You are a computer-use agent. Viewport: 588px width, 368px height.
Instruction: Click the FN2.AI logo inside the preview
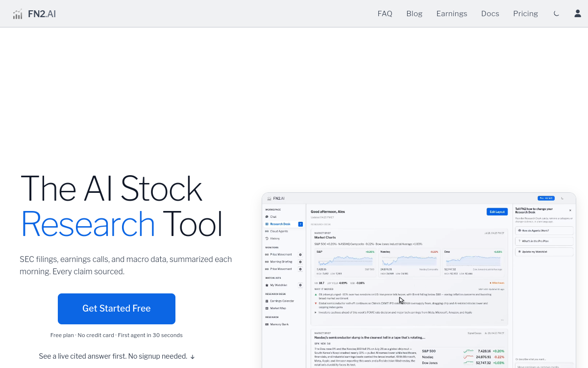pos(276,198)
